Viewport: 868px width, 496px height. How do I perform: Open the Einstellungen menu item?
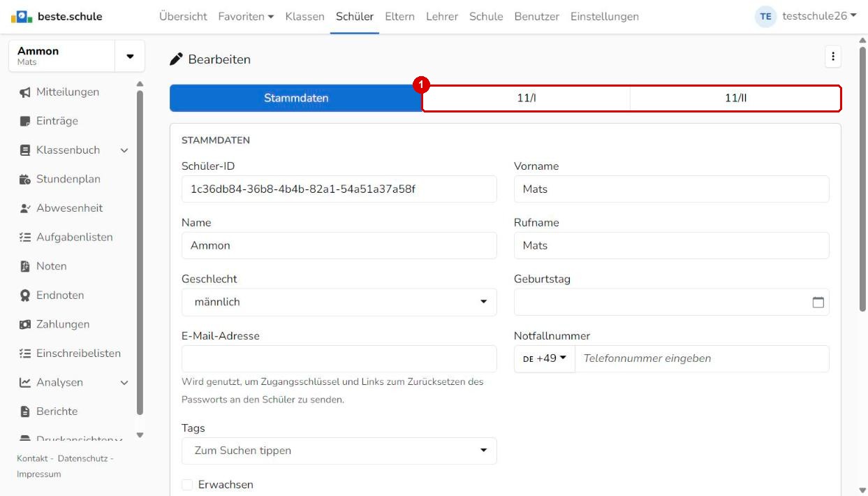605,16
